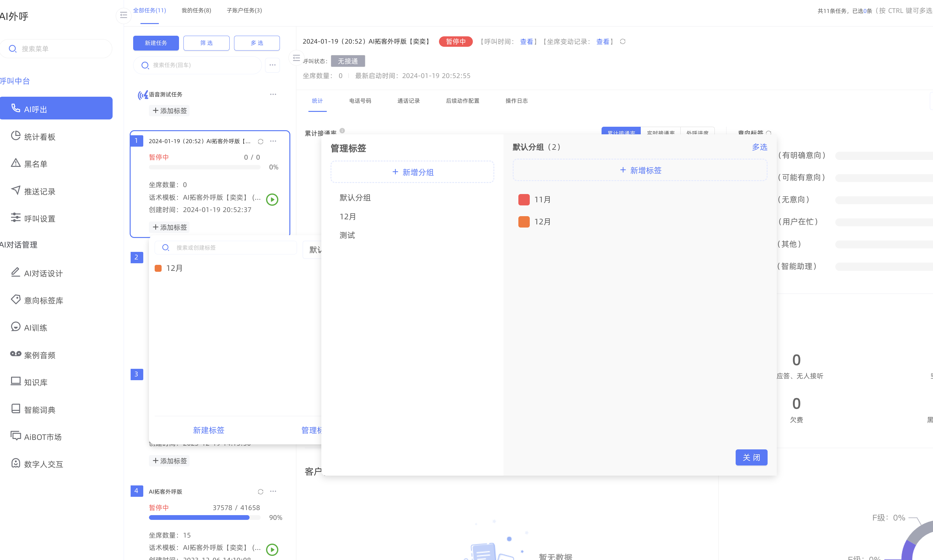The image size is (933, 560).
Task: Click info icon beside 累计接通率
Action: pyautogui.click(x=342, y=131)
